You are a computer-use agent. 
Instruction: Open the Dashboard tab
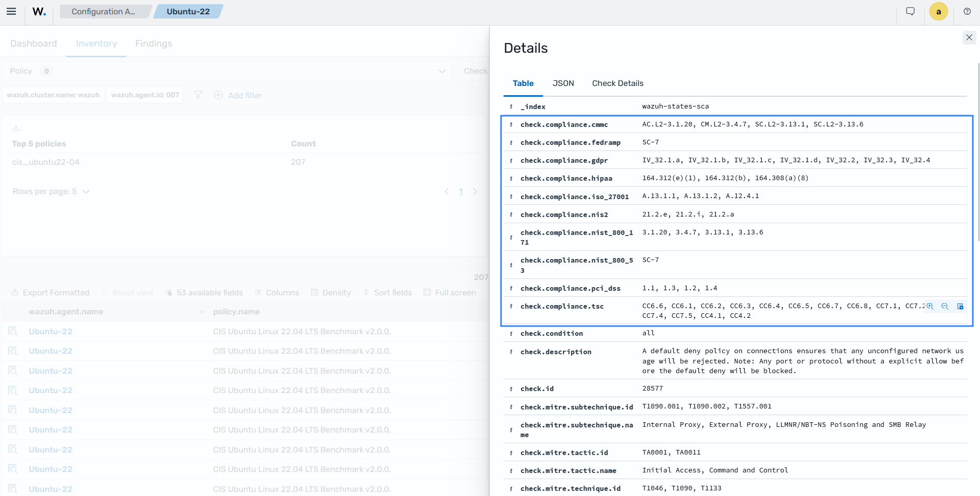33,44
